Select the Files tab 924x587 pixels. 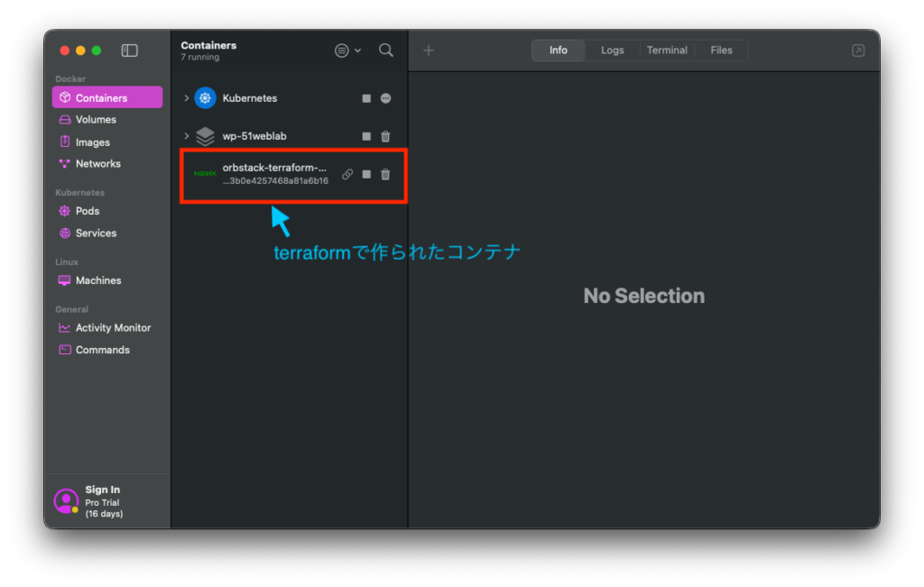(x=721, y=50)
